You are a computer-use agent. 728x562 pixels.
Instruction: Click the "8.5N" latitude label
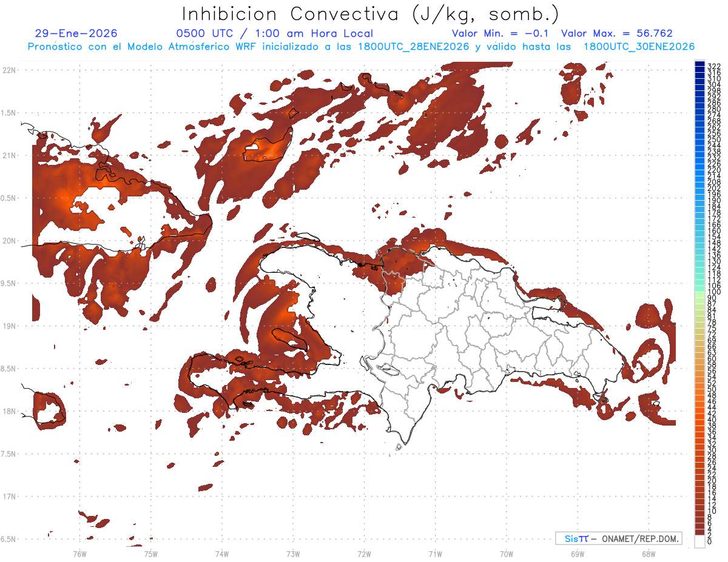[8, 369]
